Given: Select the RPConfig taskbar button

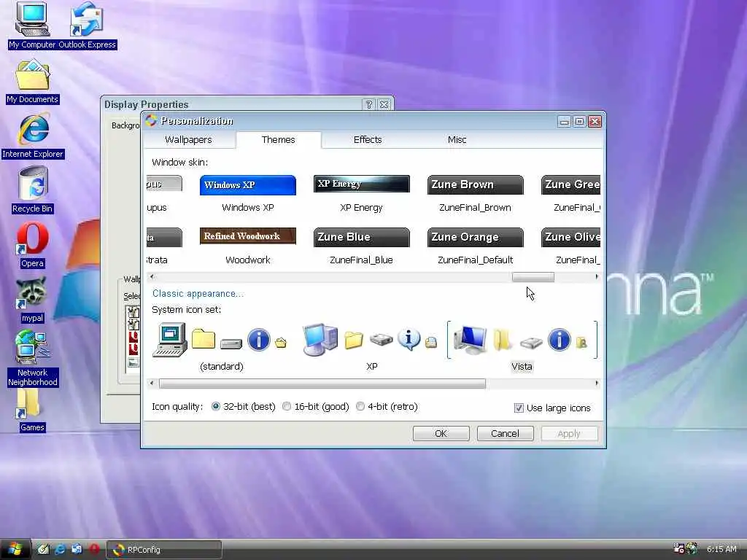Looking at the screenshot, I should click(x=164, y=550).
